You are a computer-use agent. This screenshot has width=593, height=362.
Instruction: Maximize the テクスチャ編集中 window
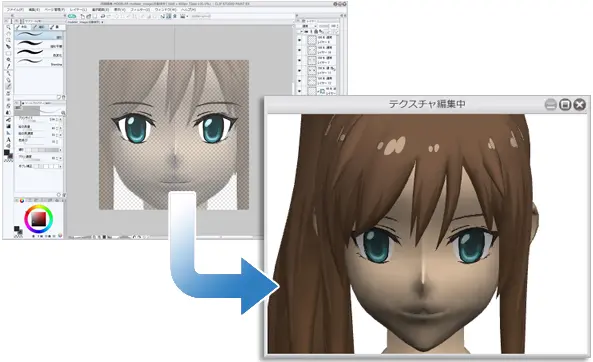pos(565,104)
